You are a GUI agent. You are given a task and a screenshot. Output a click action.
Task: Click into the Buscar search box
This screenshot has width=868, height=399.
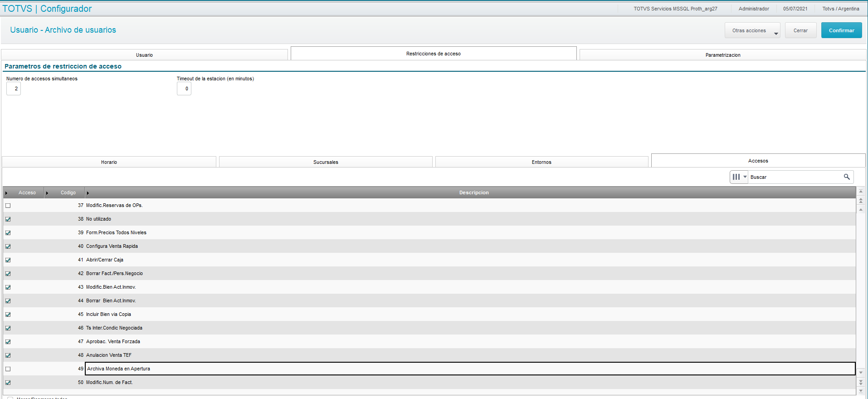[x=795, y=177]
